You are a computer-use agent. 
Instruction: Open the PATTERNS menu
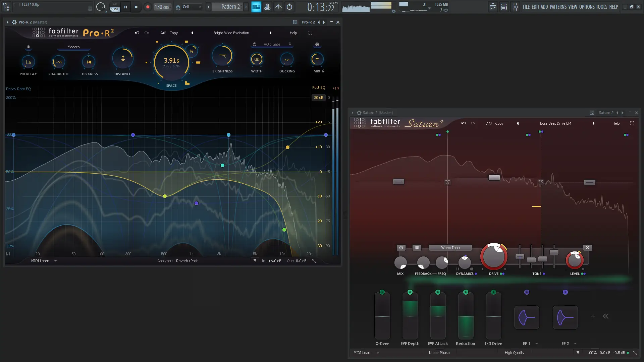[558, 7]
